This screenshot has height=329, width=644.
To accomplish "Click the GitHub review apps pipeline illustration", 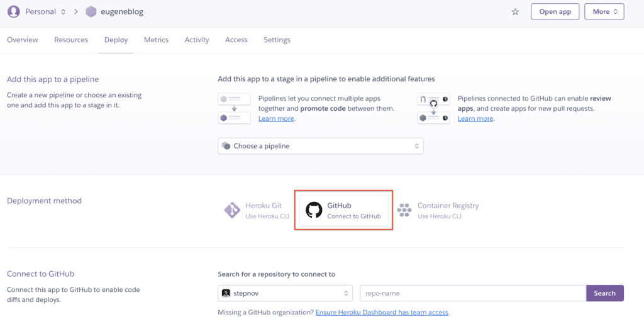I will 433,108.
